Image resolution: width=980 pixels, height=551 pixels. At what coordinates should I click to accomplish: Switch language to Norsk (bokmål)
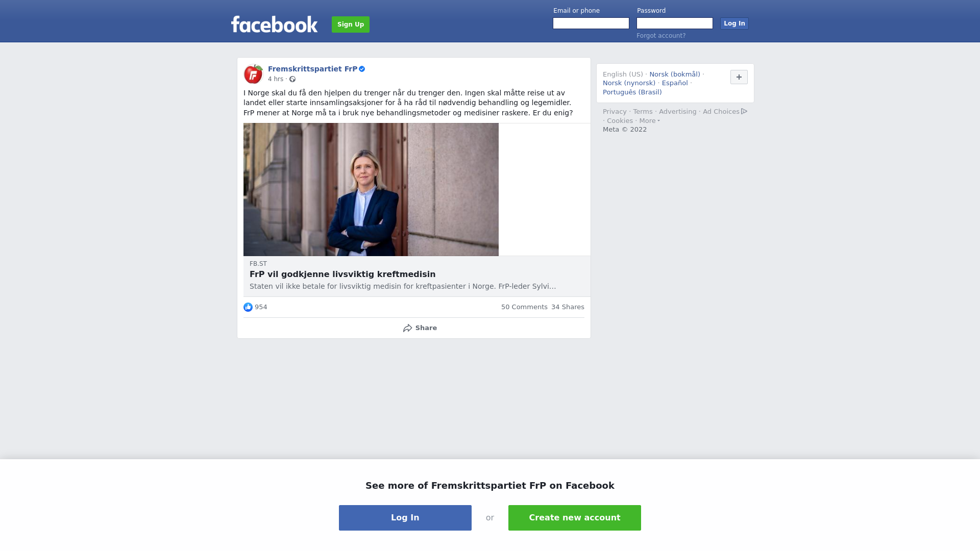(675, 74)
